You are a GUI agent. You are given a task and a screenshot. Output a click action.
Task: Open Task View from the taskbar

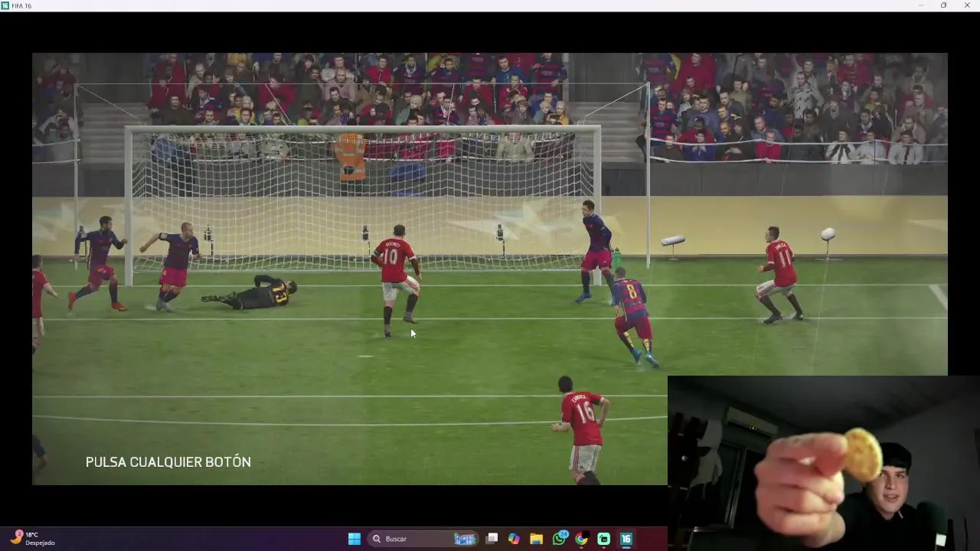pyautogui.click(x=492, y=539)
